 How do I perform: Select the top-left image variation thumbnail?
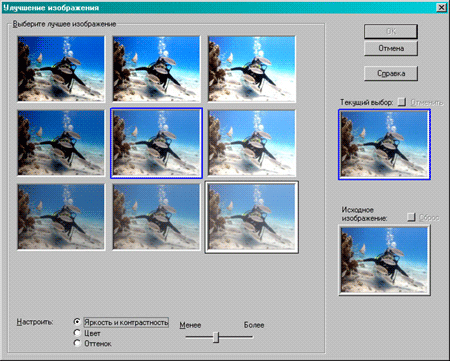click(61, 69)
